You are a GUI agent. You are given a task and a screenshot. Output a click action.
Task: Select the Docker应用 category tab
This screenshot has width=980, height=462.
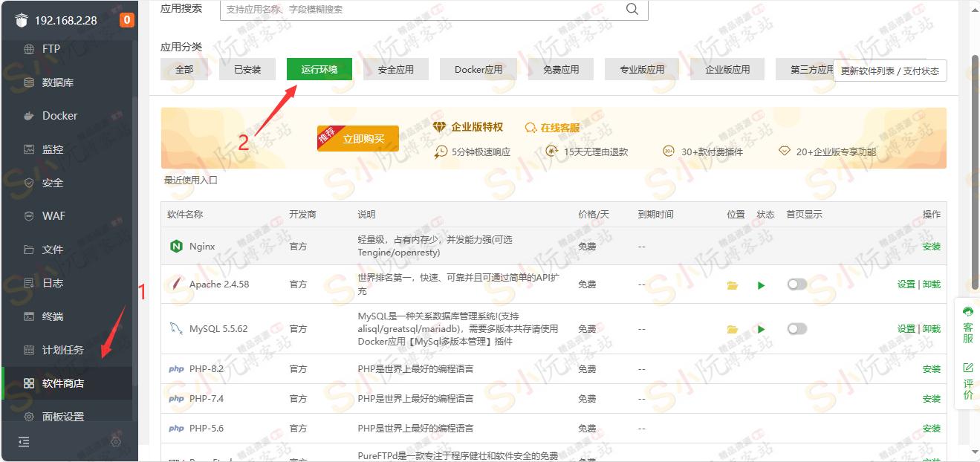[478, 69]
